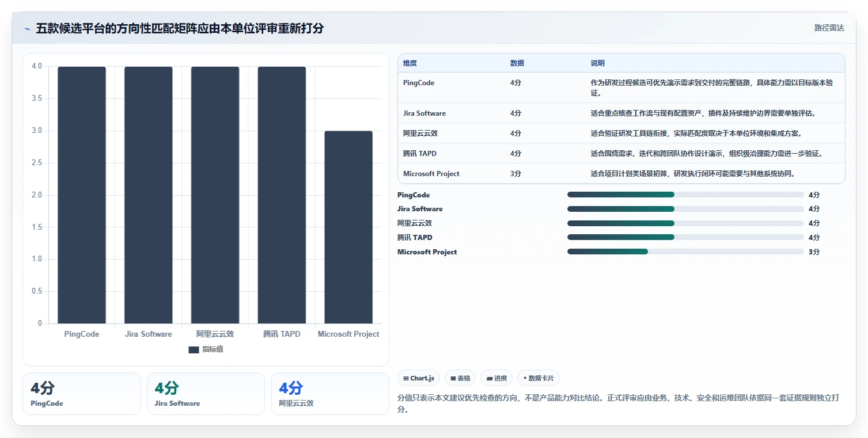Click the PingCode axis label under the chart
Screen dimensions: 868x438
point(82,334)
